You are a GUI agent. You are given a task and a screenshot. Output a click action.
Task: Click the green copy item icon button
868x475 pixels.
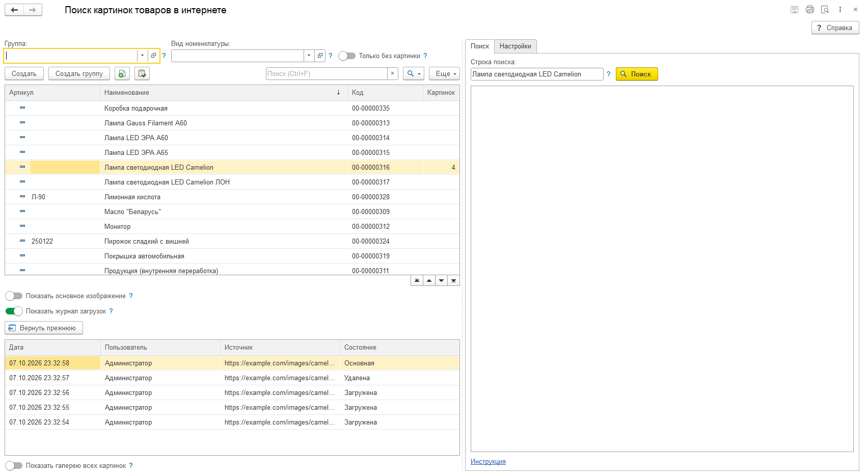tap(122, 74)
